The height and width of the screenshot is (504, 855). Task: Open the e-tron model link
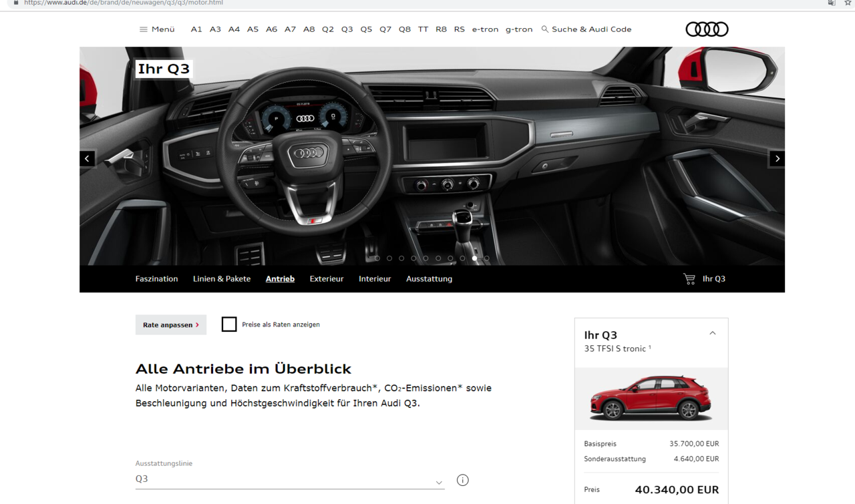pyautogui.click(x=485, y=29)
